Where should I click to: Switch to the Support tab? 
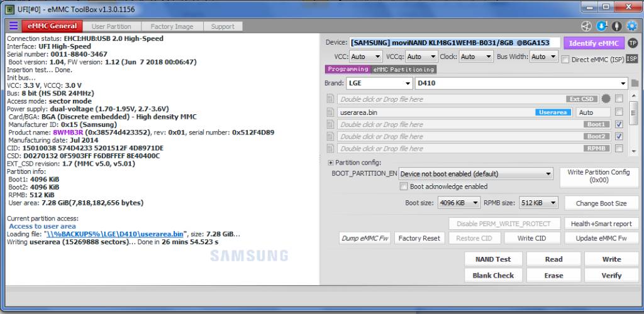pos(223,26)
